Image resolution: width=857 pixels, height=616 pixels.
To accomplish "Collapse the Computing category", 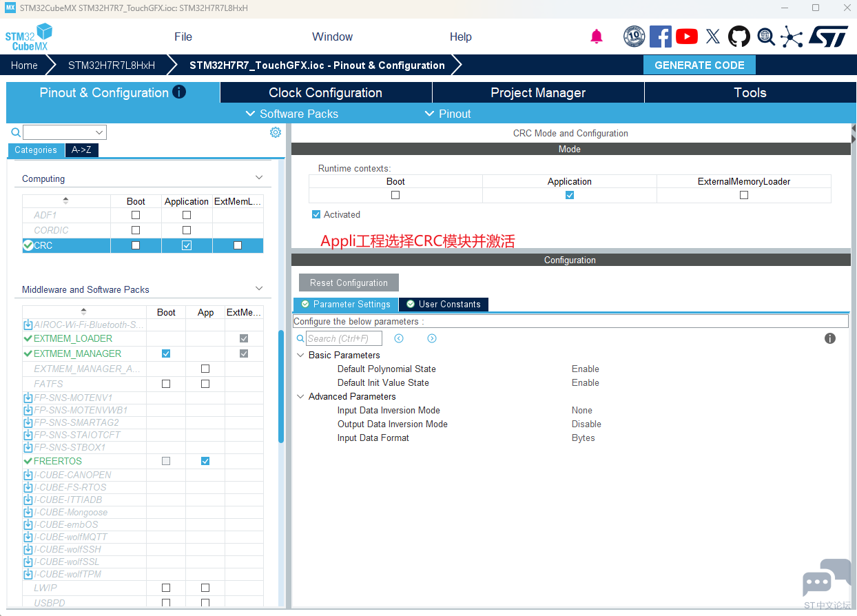I will pyautogui.click(x=260, y=178).
